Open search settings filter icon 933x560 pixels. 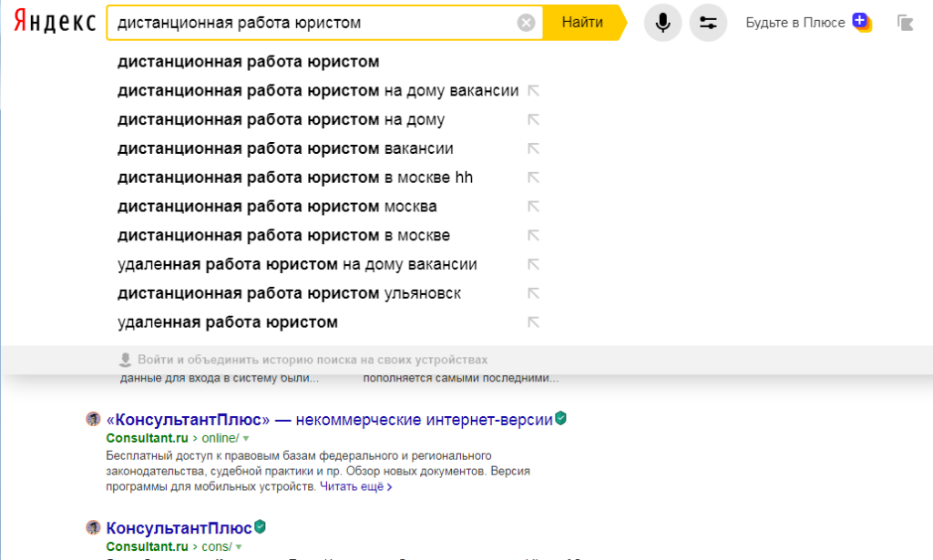708,23
